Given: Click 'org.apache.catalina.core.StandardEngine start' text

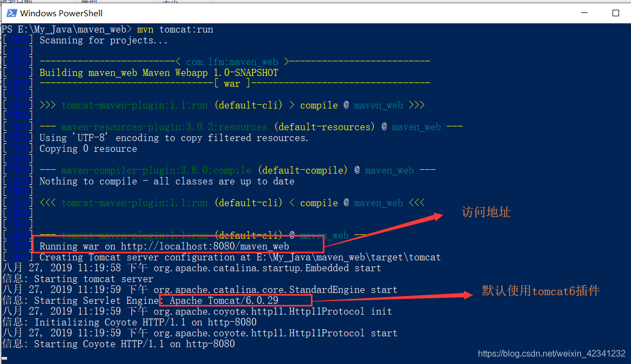Looking at the screenshot, I should (275, 290).
